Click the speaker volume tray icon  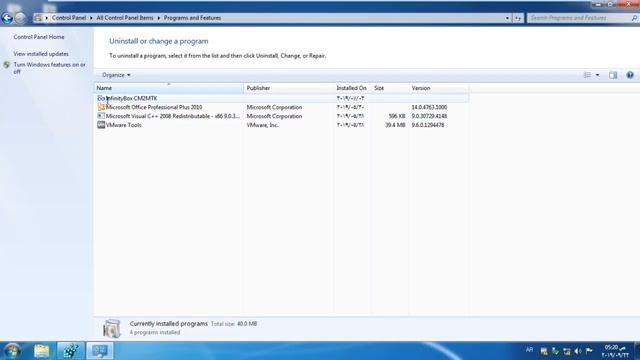[x=578, y=351]
